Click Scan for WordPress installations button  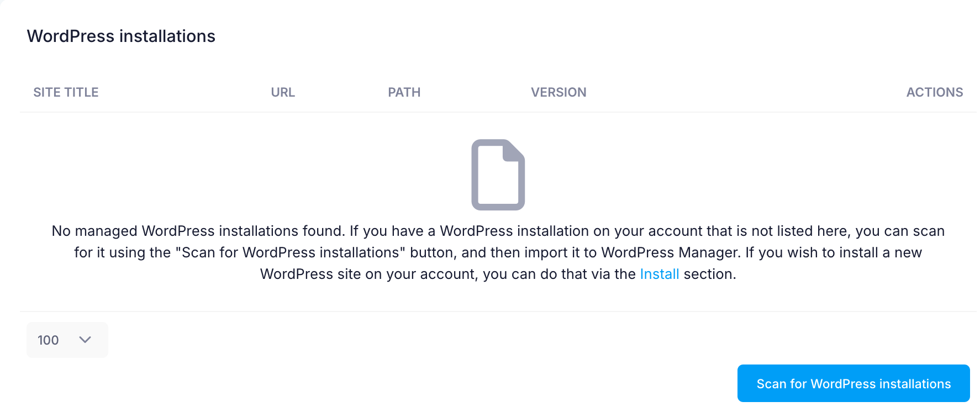coord(853,383)
